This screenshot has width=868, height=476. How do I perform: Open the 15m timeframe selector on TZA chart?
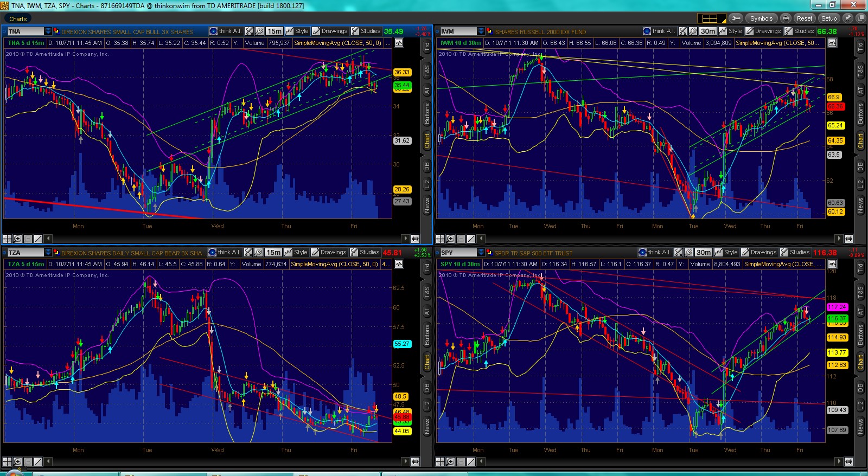point(273,253)
